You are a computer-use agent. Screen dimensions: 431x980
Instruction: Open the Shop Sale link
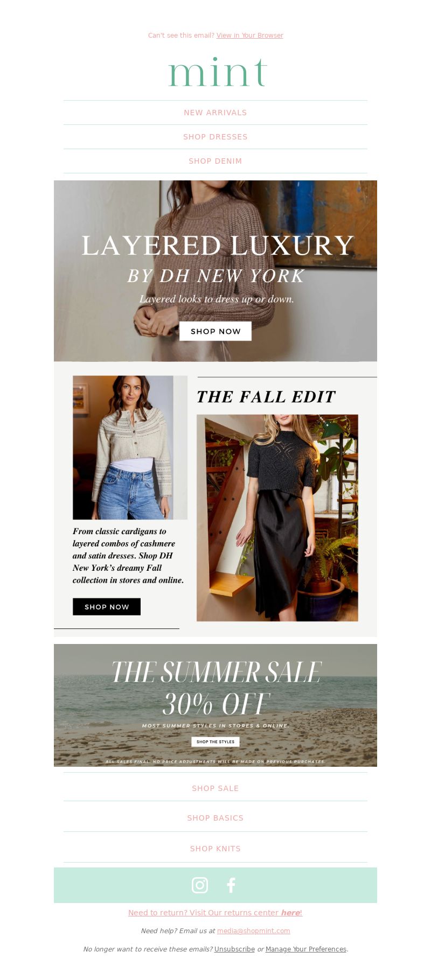215,788
